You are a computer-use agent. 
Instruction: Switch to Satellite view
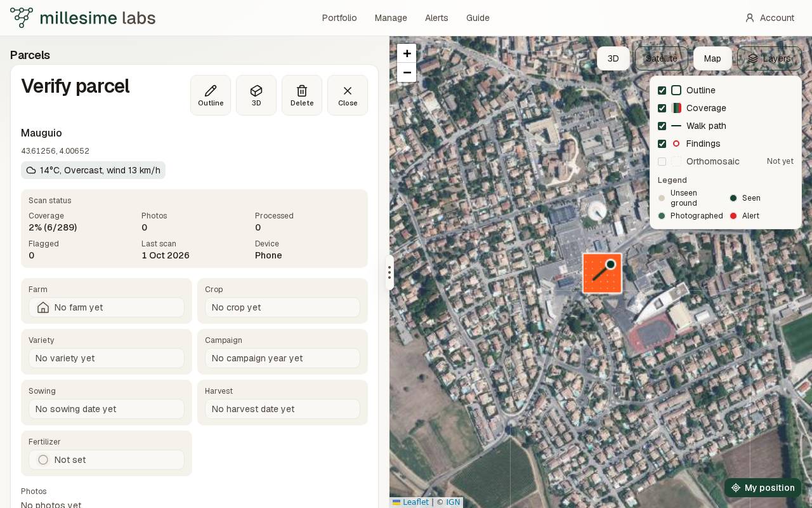(x=662, y=58)
